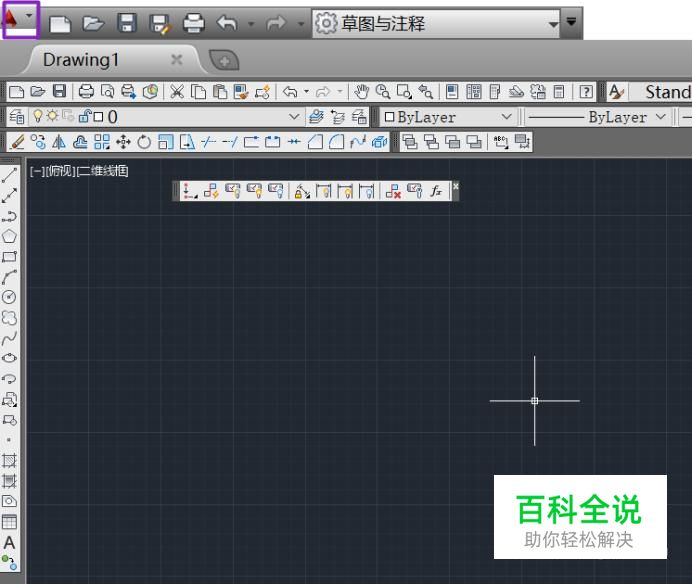Open the QuickCalc calculator icon
692x584 pixels.
point(559,92)
